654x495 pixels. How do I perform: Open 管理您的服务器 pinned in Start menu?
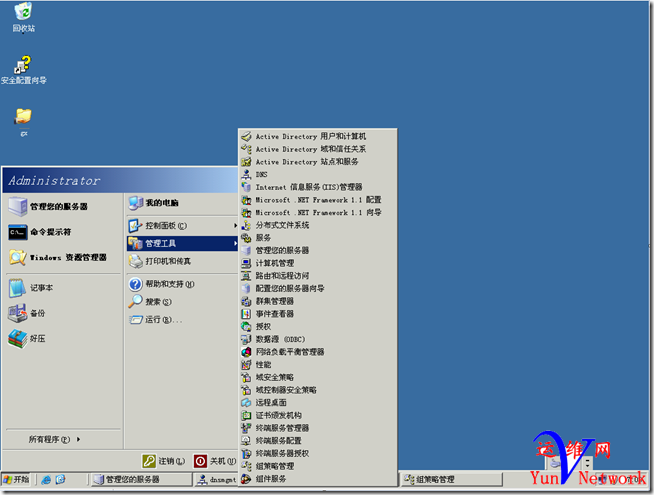63,206
